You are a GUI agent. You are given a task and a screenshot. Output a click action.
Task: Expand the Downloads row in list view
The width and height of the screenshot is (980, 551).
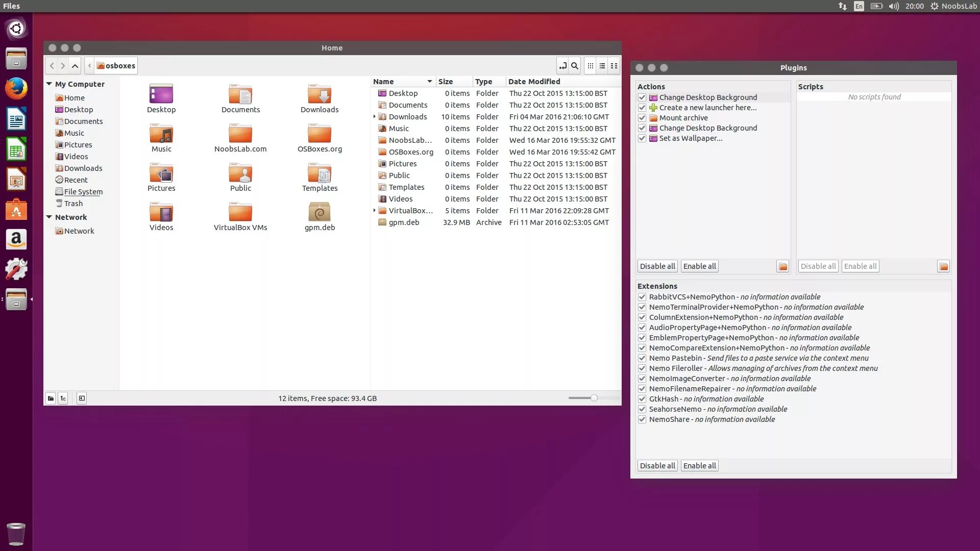(375, 117)
